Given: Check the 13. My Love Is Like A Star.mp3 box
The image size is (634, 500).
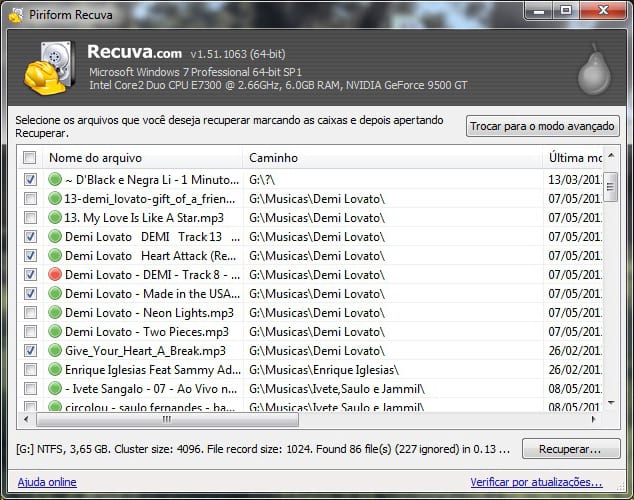Looking at the screenshot, I should (30, 217).
